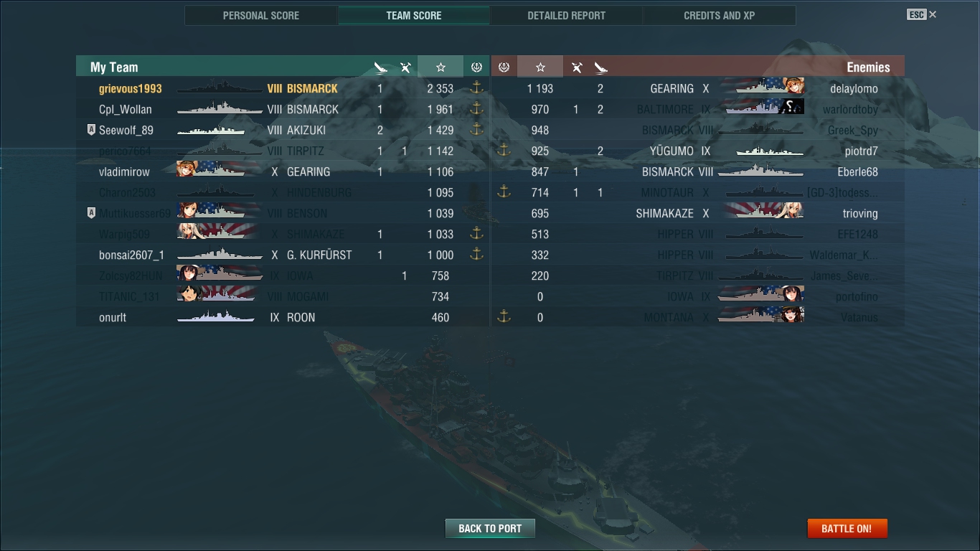Start next match with Battle On!
This screenshot has height=551, width=980.
(847, 528)
